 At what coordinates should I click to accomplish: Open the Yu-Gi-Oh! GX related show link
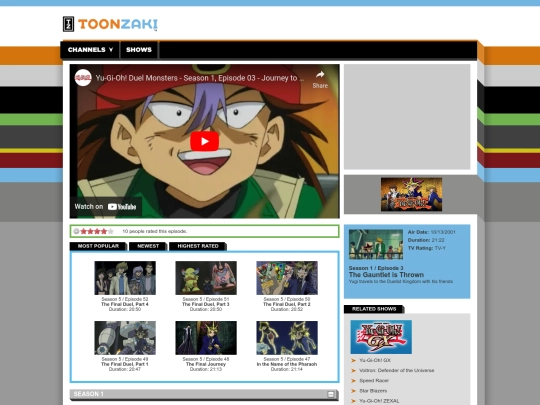tap(375, 360)
